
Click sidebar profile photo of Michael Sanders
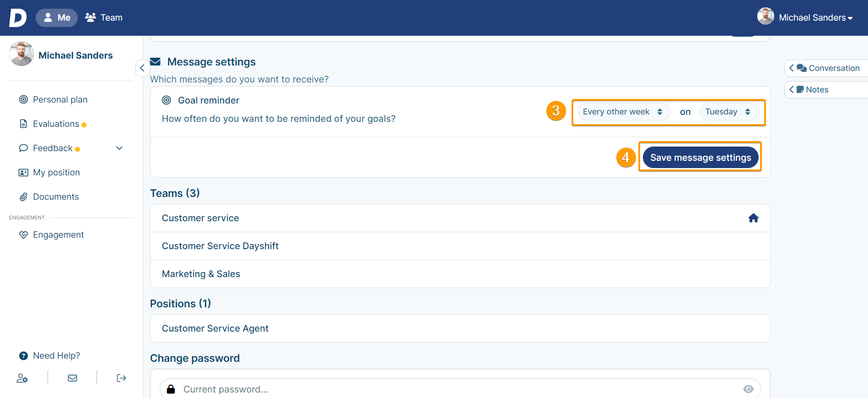pyautogui.click(x=22, y=54)
